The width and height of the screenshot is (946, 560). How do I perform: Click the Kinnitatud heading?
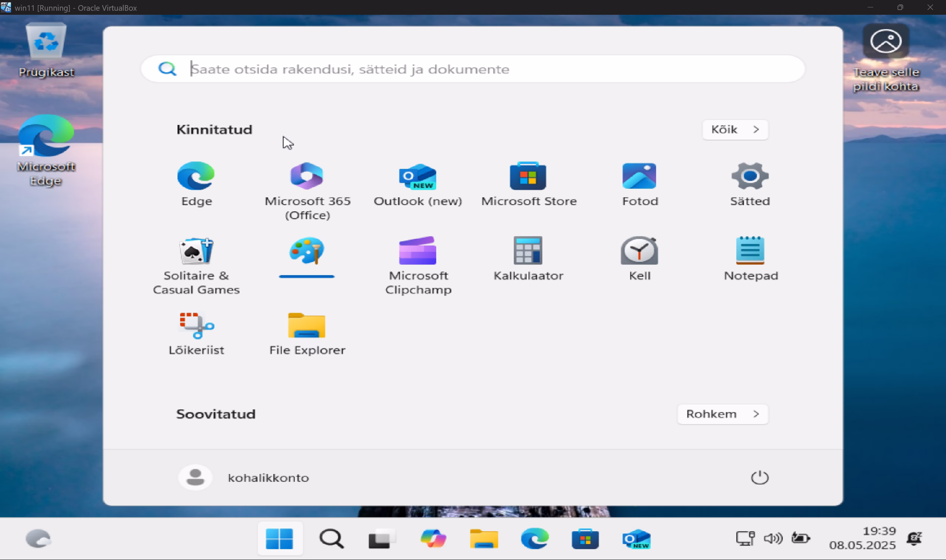[x=214, y=130]
